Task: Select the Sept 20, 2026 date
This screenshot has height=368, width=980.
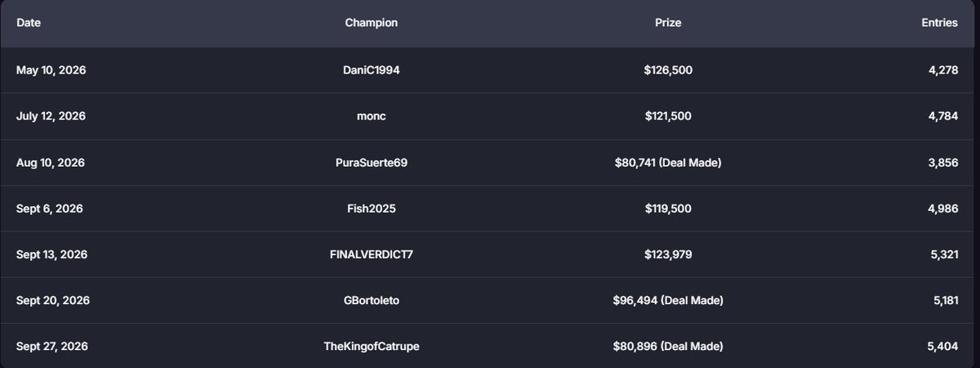Action: coord(53,301)
